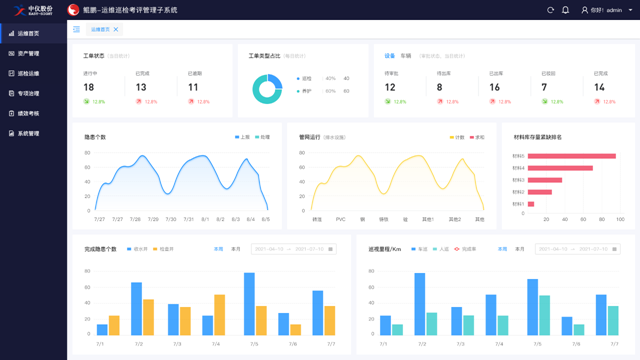Open date range picker in 巡视里程 panel
This screenshot has width=640, height=360.
pyautogui.click(x=578, y=249)
